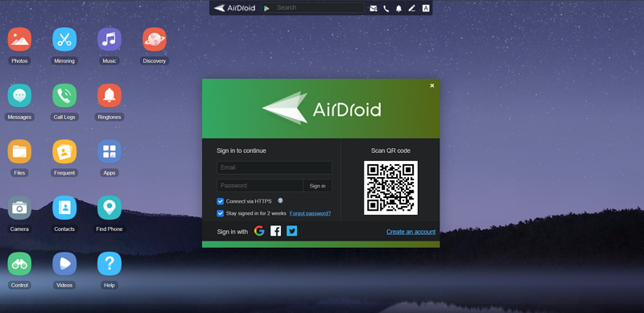The image size is (644, 313).
Task: Click the letter A icon in top bar
Action: (426, 8)
